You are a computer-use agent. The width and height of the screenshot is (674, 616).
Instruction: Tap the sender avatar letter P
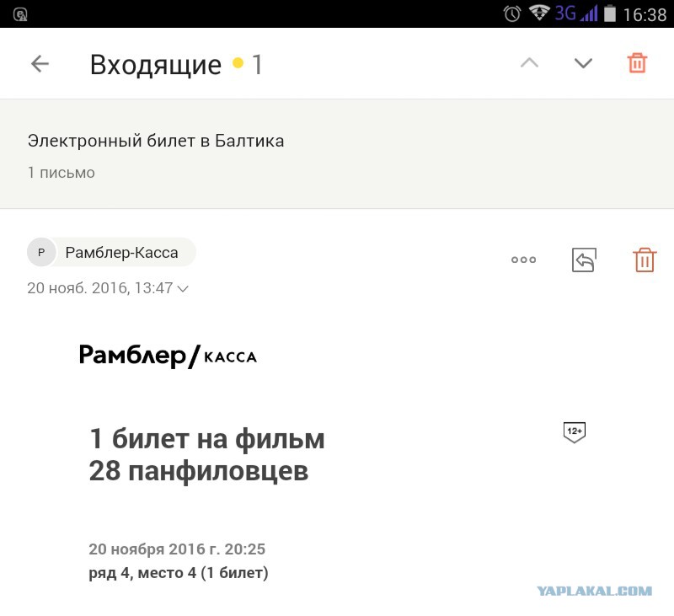pyautogui.click(x=41, y=252)
